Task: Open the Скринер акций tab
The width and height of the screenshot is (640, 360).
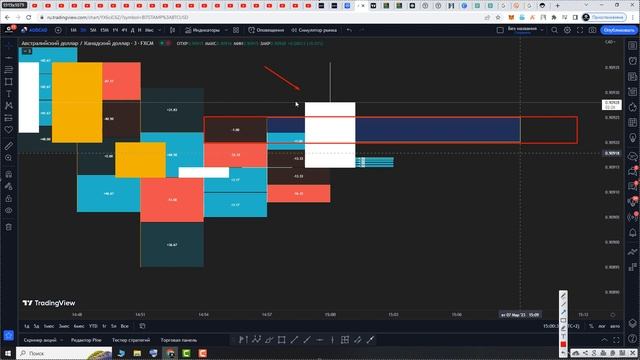Action: [40, 340]
